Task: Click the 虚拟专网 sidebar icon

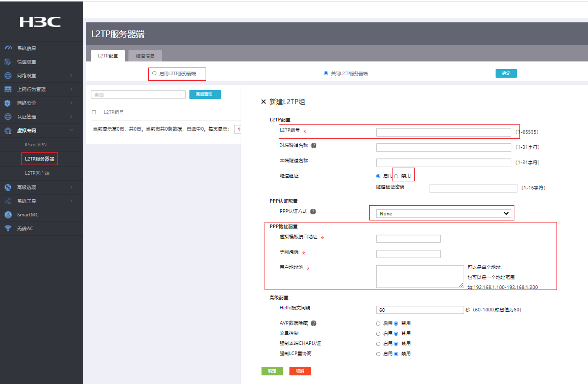Action: pos(8,131)
